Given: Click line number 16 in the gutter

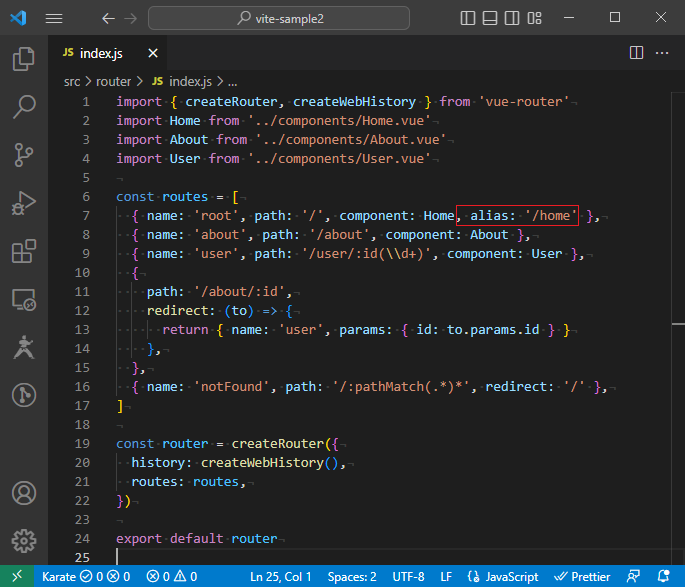Looking at the screenshot, I should pos(82,387).
